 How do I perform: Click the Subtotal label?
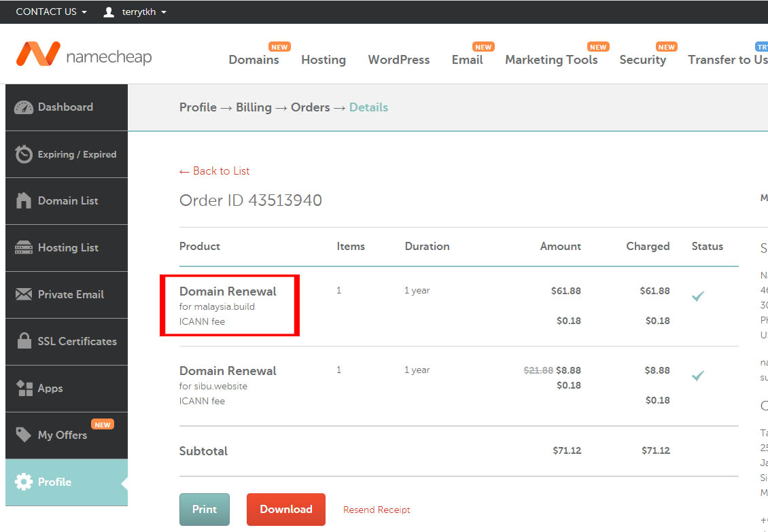click(x=203, y=451)
